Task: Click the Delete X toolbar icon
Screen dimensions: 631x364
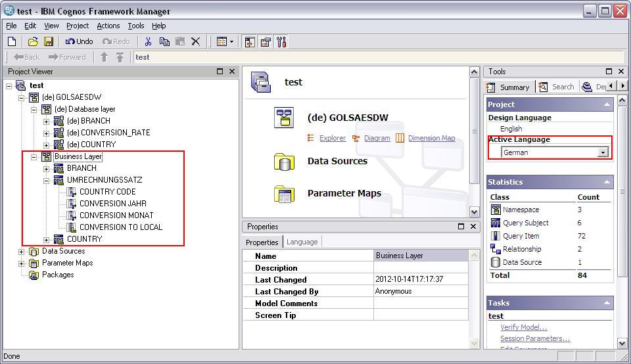Action: click(x=196, y=41)
